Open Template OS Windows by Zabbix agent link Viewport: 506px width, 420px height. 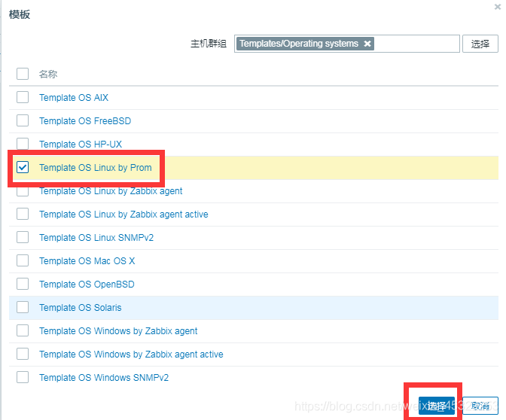(x=118, y=331)
